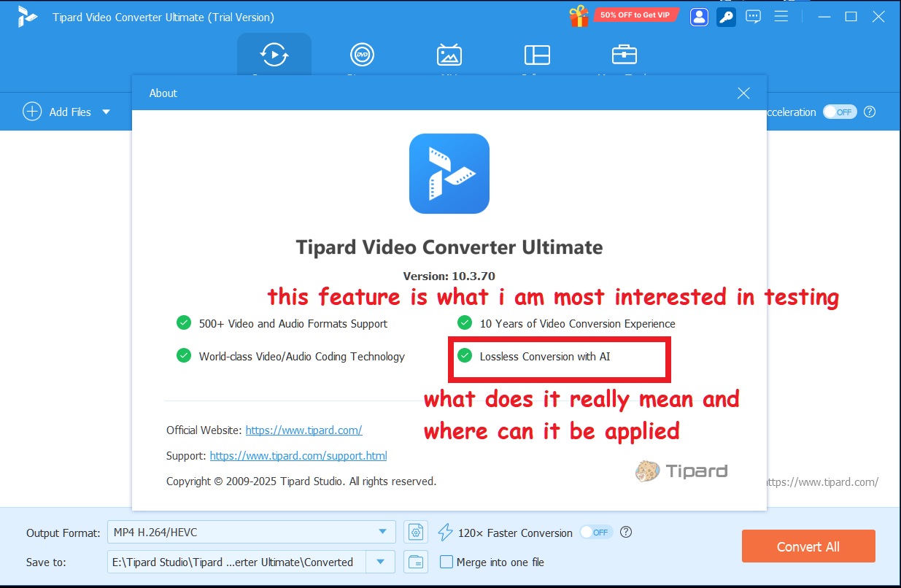Click the World-class Video/Audio Coding Technology text

point(302,357)
